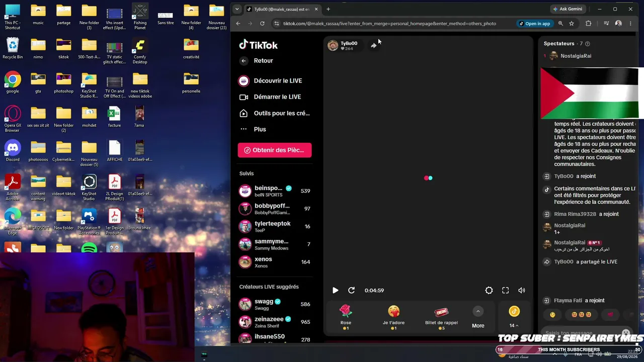Select the Microsoft Edge desktop shortcut
The width and height of the screenshot is (644, 362).
(13, 221)
